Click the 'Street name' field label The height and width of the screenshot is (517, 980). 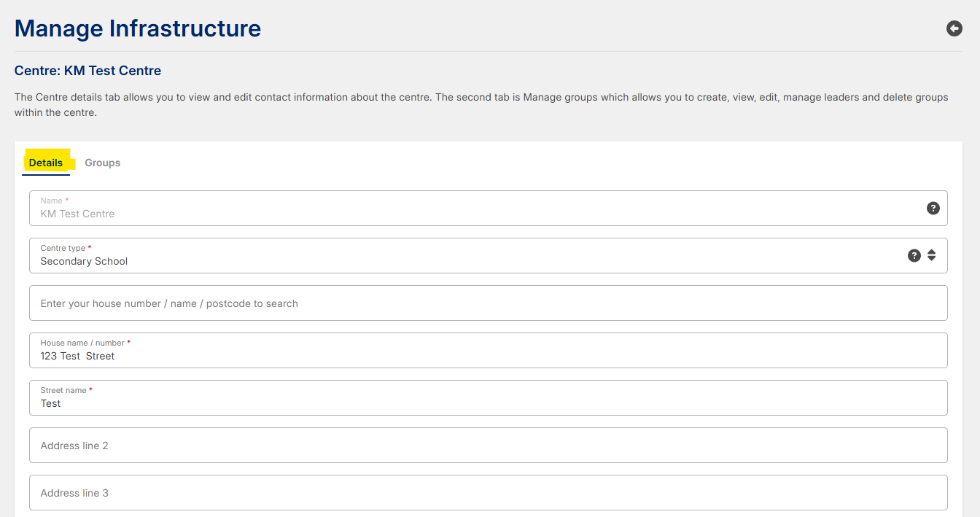point(63,390)
